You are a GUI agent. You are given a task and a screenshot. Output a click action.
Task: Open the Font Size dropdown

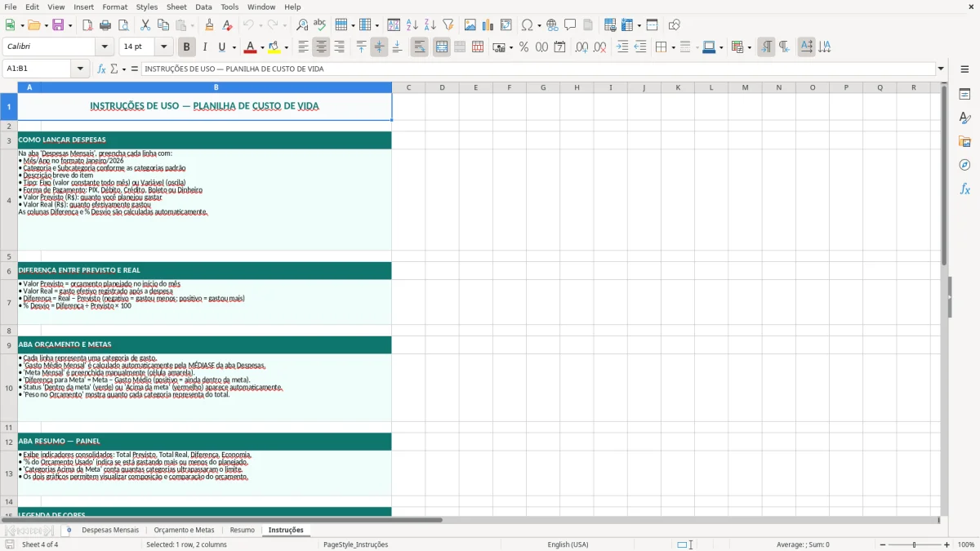click(x=163, y=47)
